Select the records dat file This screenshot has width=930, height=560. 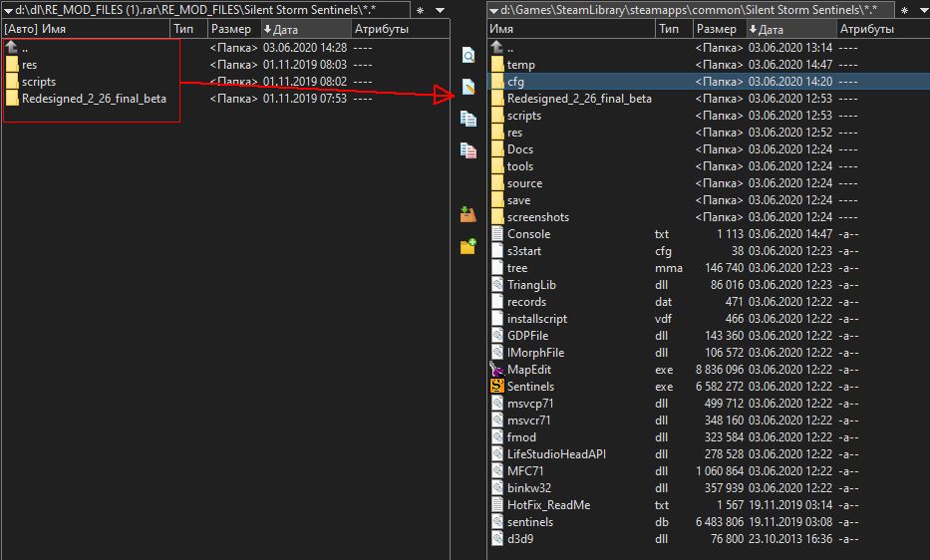(x=709, y=302)
